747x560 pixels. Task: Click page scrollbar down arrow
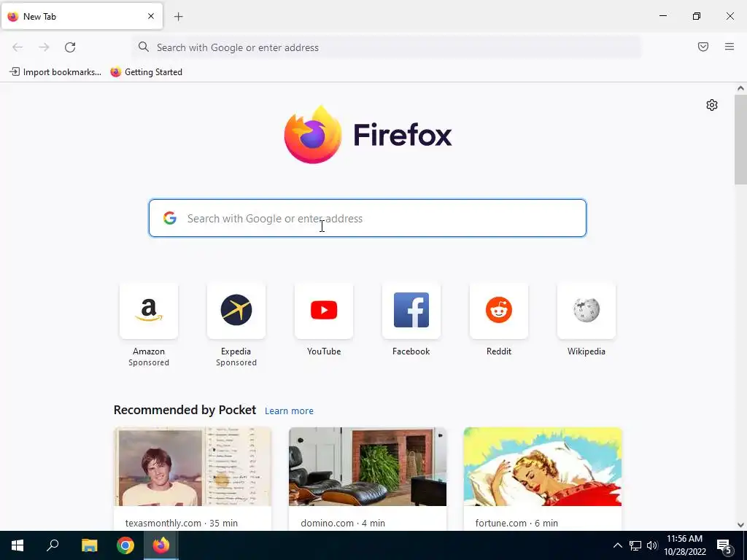pos(740,525)
